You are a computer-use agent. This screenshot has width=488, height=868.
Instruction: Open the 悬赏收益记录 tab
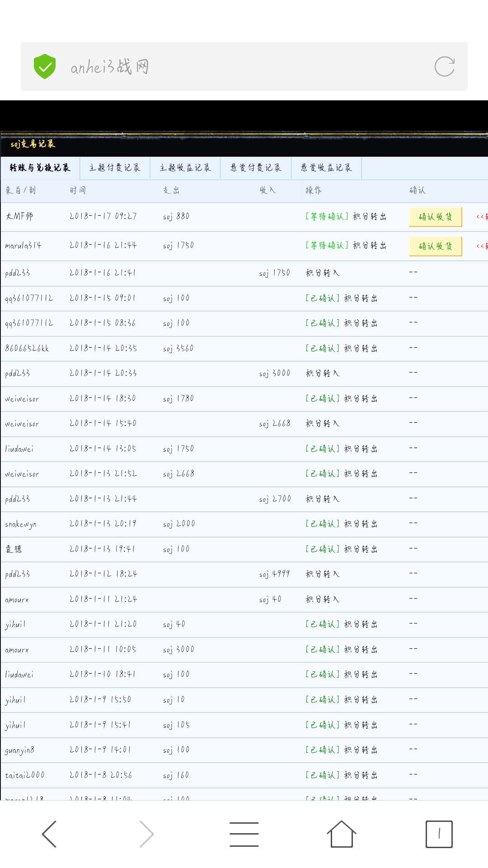click(x=326, y=168)
